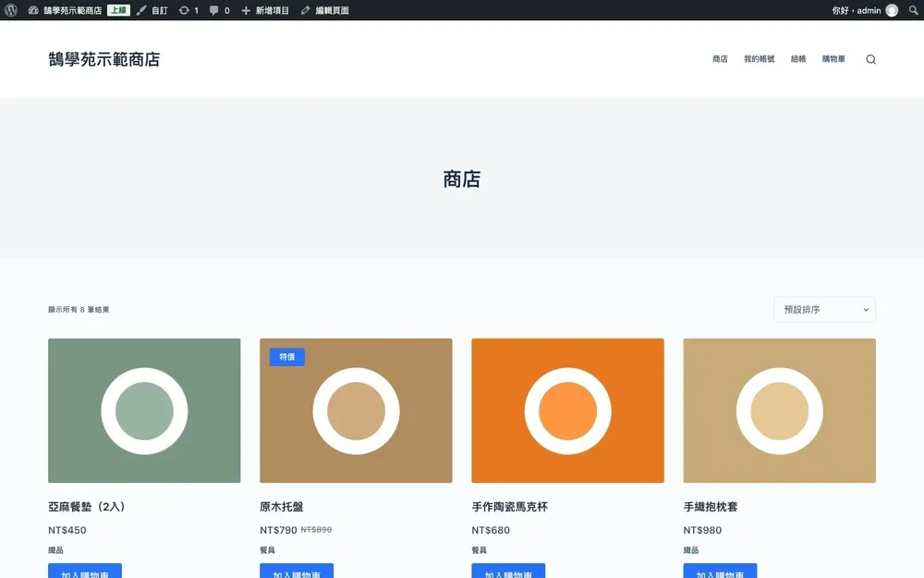Image resolution: width=924 pixels, height=578 pixels.
Task: Add 亞麻餐墊 to cart
Action: pos(85,571)
